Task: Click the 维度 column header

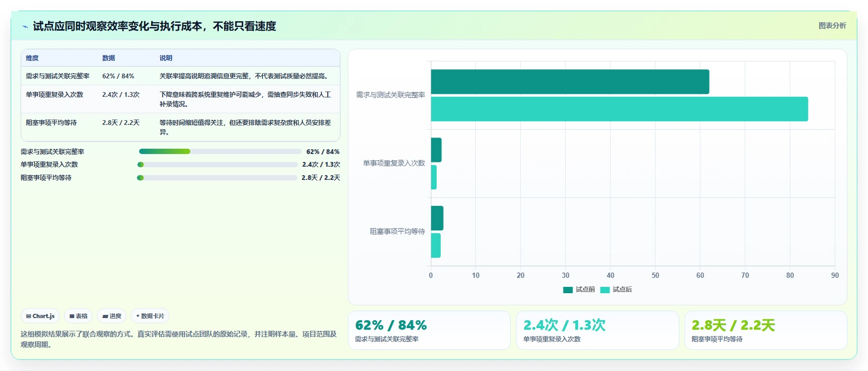Action: (x=32, y=58)
